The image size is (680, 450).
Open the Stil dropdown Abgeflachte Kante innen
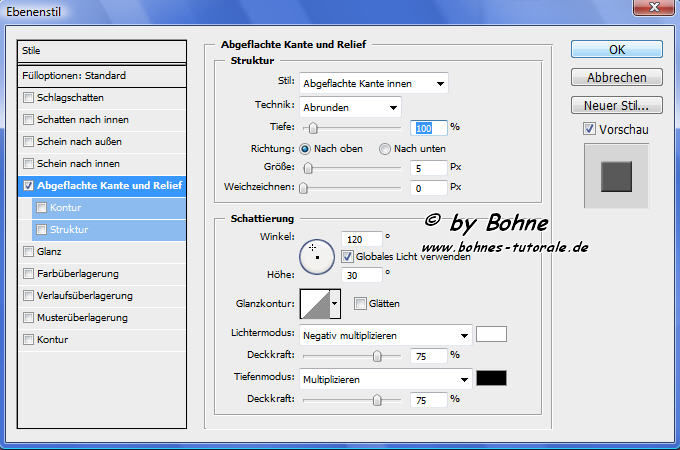[373, 83]
